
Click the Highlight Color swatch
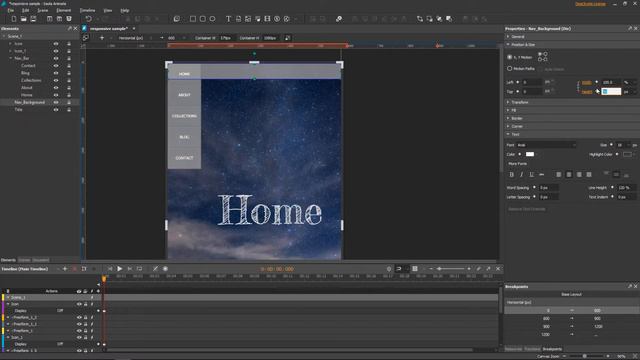pyautogui.click(x=627, y=154)
